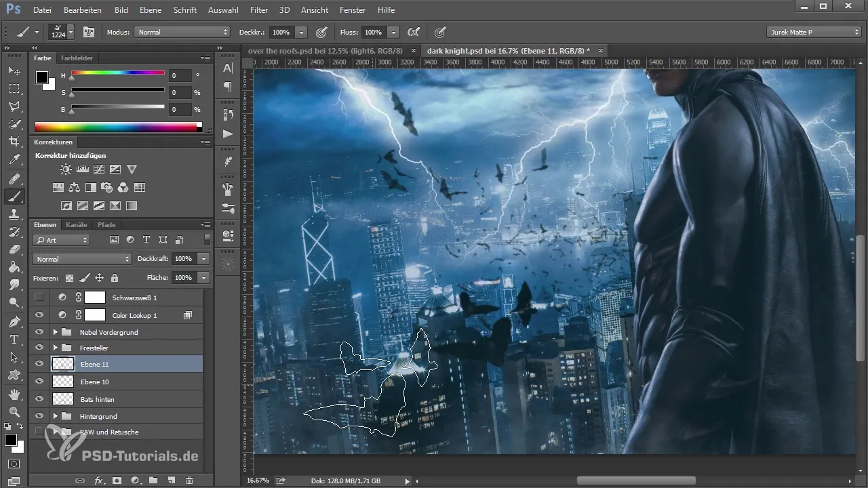Switch to the Pfade tab
The width and height of the screenshot is (868, 488).
(x=106, y=224)
